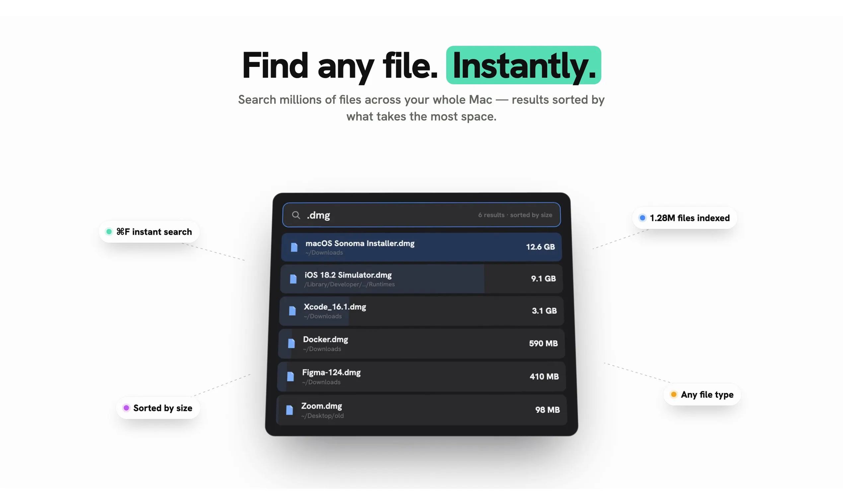Click the 9.1 GB size value

click(x=543, y=279)
